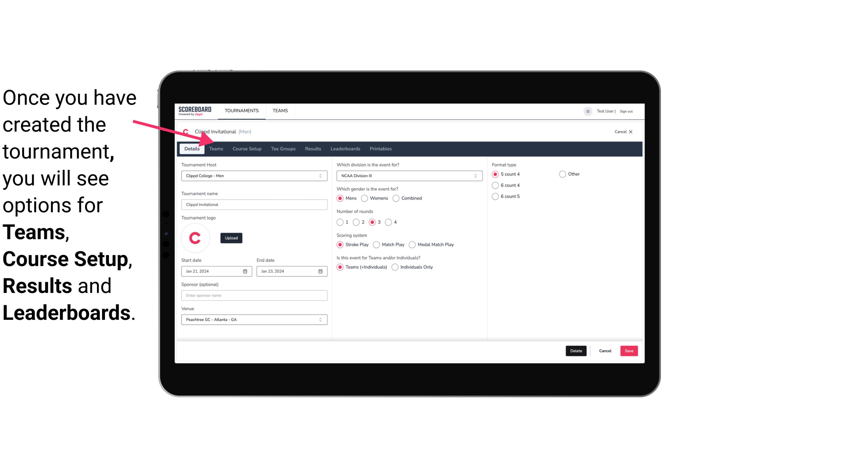
Task: Select the 6 count 4 format type
Action: [x=495, y=185]
